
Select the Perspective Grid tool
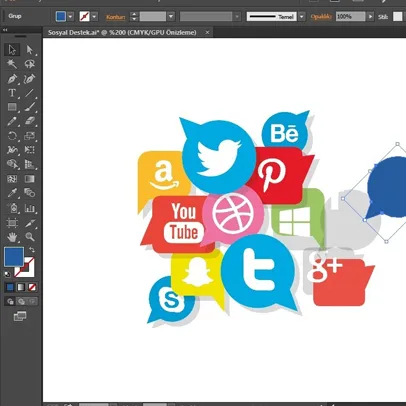[30, 164]
